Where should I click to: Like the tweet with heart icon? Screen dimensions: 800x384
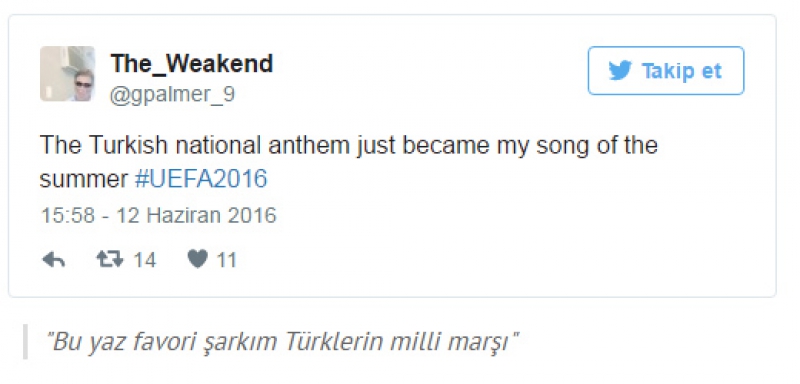[197, 260]
